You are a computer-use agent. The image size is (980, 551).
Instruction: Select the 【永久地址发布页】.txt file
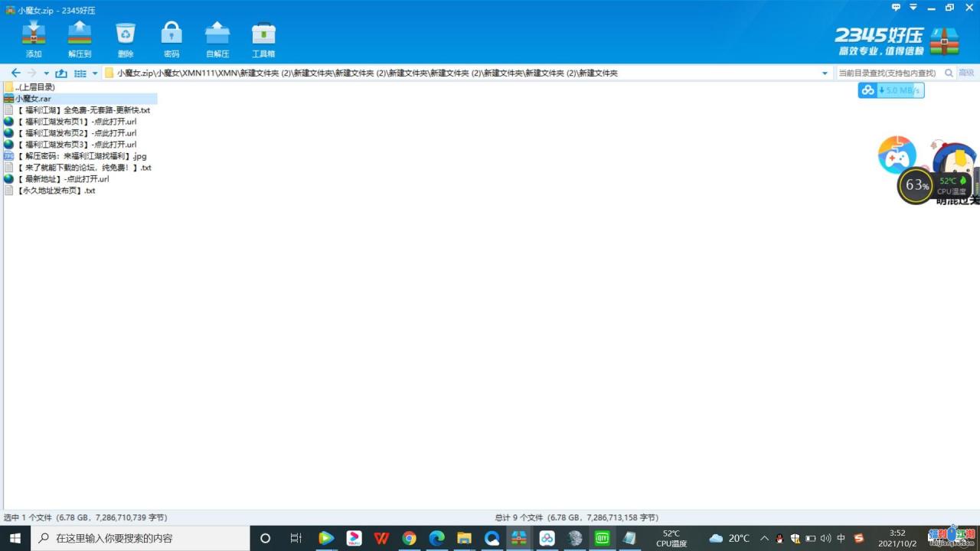tap(55, 191)
